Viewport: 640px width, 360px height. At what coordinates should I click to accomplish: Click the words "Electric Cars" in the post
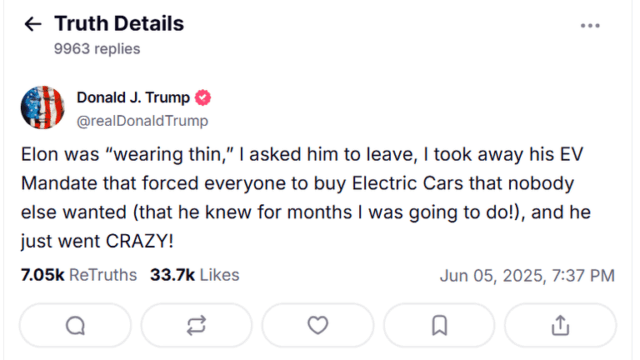tap(408, 183)
